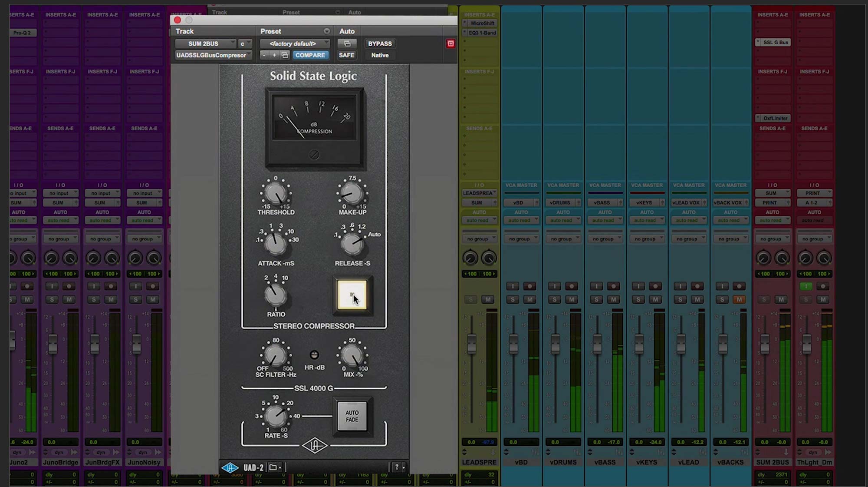Open the UAD help question mark menu
868x487 pixels.
(x=399, y=467)
